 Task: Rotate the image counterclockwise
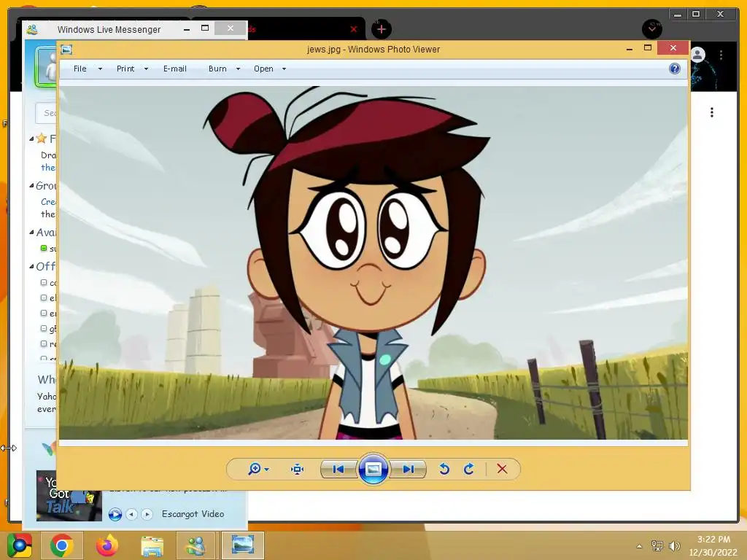point(444,469)
